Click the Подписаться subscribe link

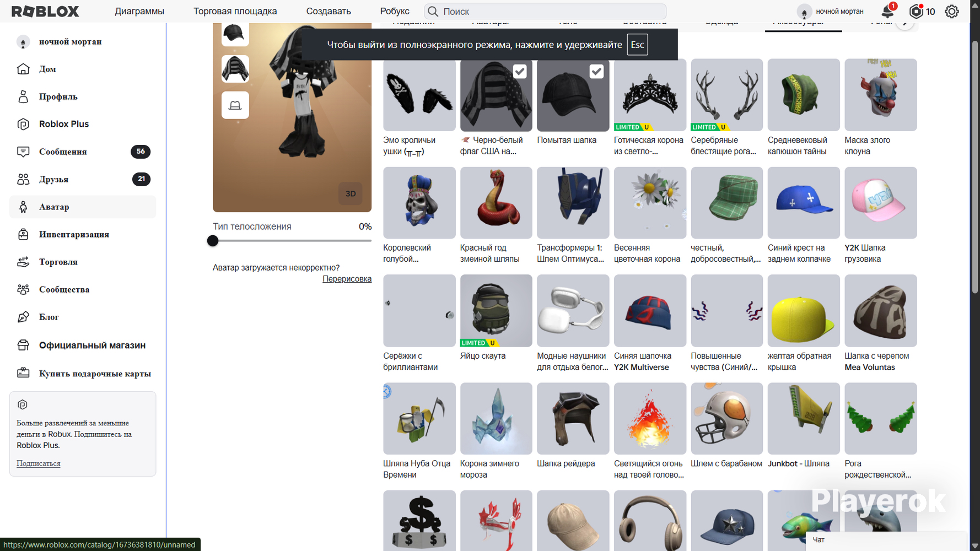click(39, 463)
